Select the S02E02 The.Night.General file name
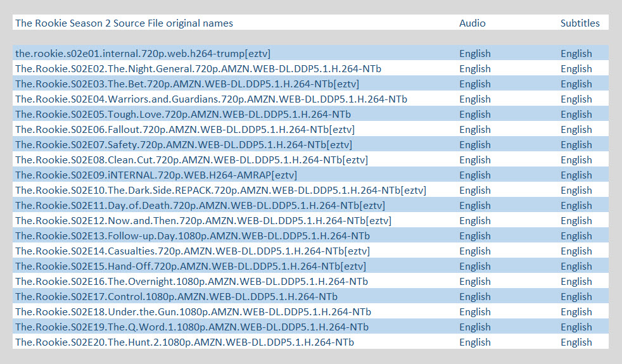 click(198, 68)
